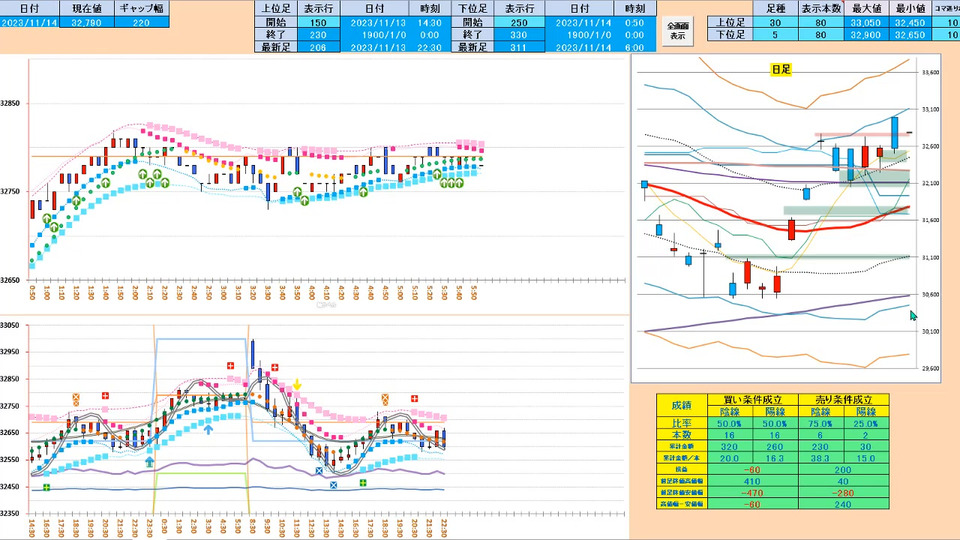Click the 表示本数 column header
Screen dimensions: 960x540
(821, 9)
